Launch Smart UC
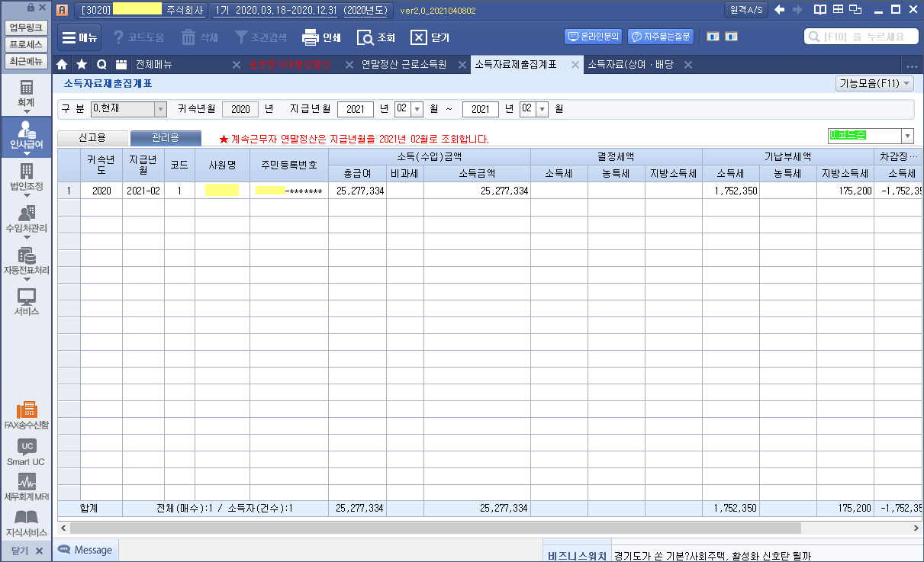 point(26,453)
